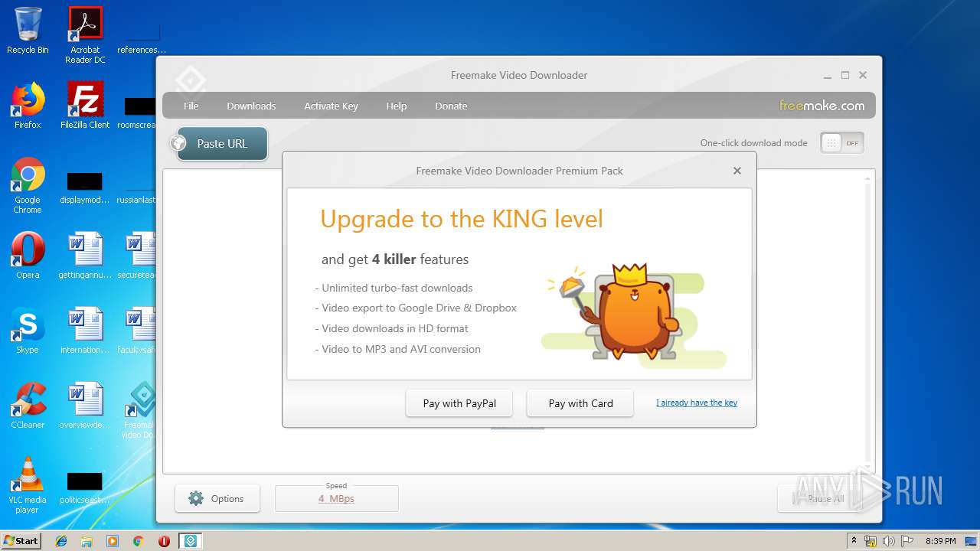Click the Freemake window vertical scrollbar
The image size is (980, 551).
click(x=867, y=324)
